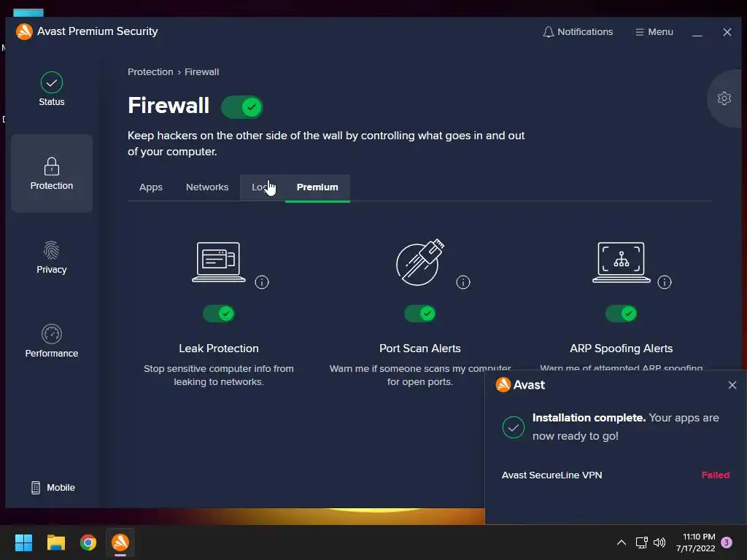Screen dimensions: 747x560
Task: Open the Mobile section
Action: [x=53, y=488]
